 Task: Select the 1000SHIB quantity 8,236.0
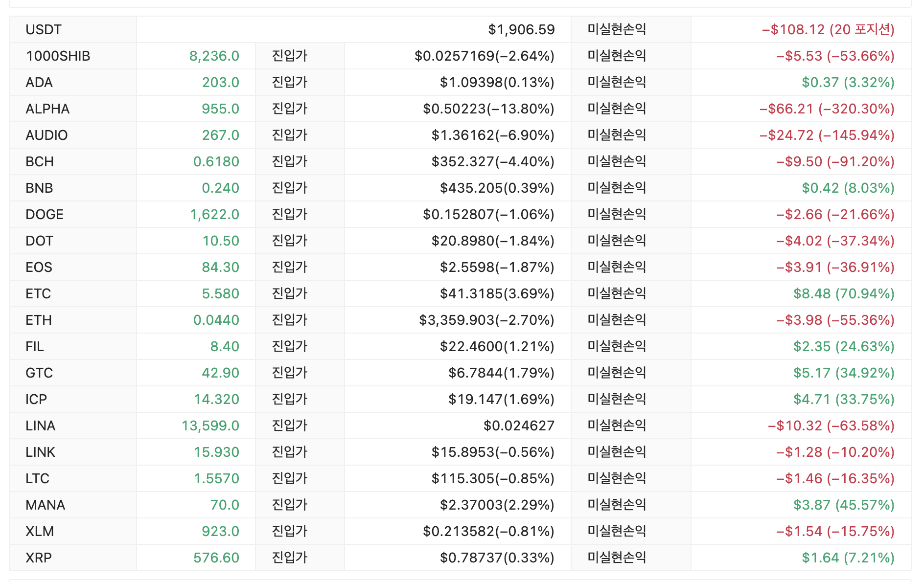click(214, 56)
